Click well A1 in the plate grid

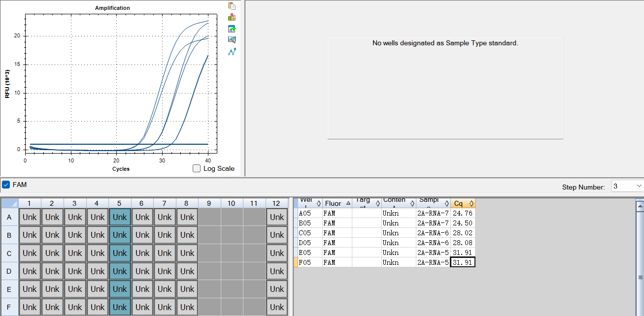click(30, 217)
